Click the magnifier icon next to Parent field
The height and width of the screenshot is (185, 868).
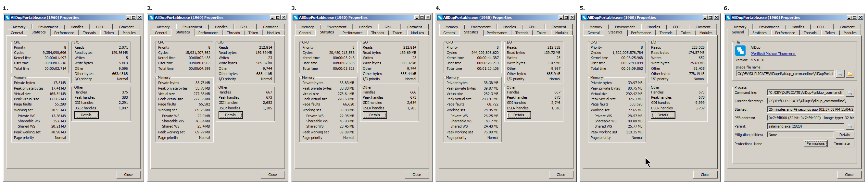point(850,126)
